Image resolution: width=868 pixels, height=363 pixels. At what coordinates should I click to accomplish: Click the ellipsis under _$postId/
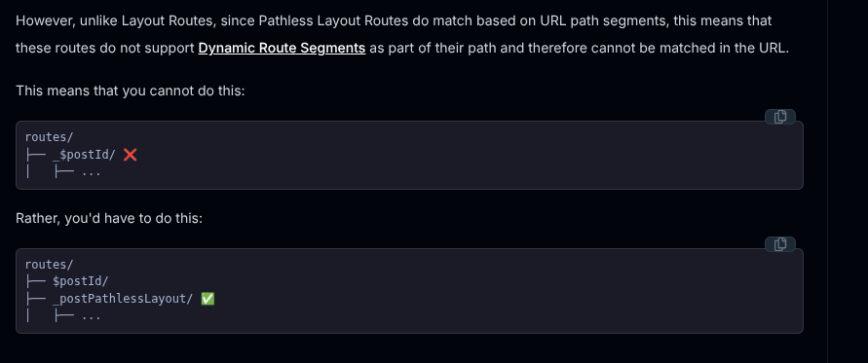pos(91,172)
